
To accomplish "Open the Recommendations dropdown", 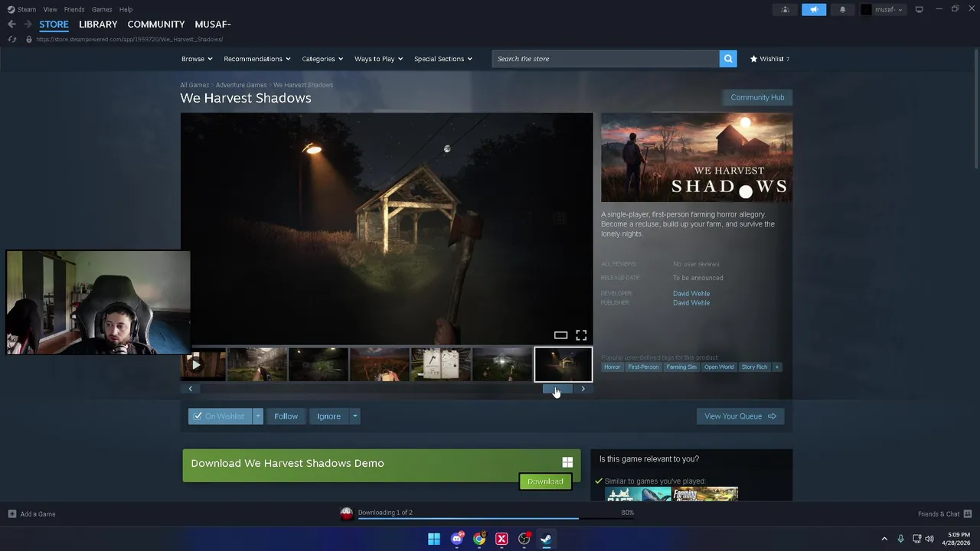I will [x=257, y=59].
